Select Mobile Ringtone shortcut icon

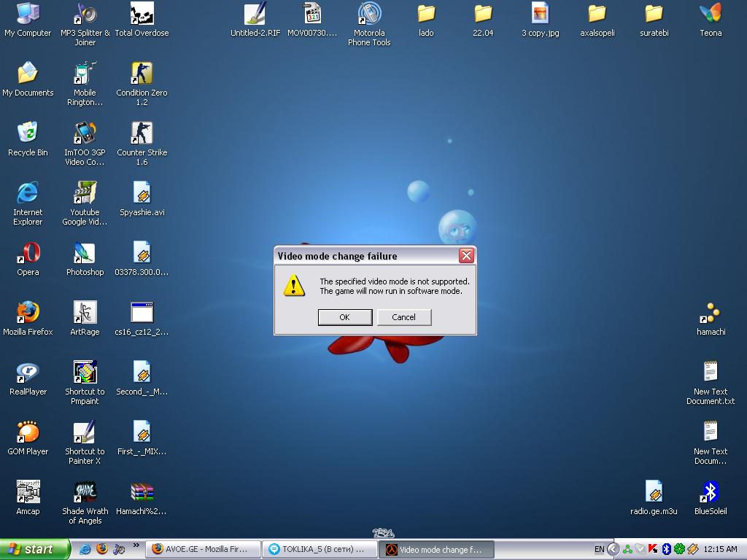coord(85,84)
